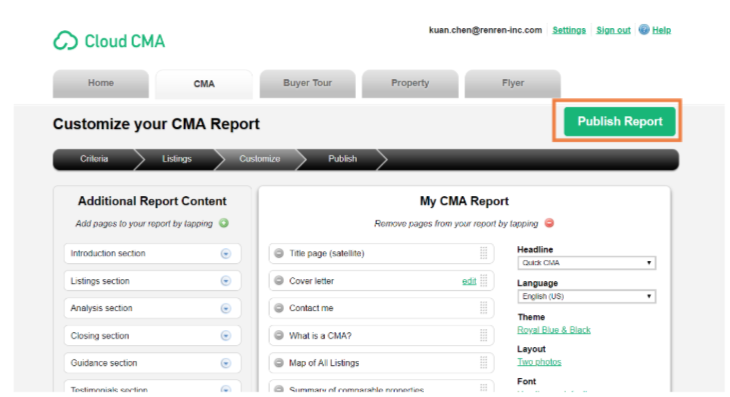Expand the Closing section

226,336
